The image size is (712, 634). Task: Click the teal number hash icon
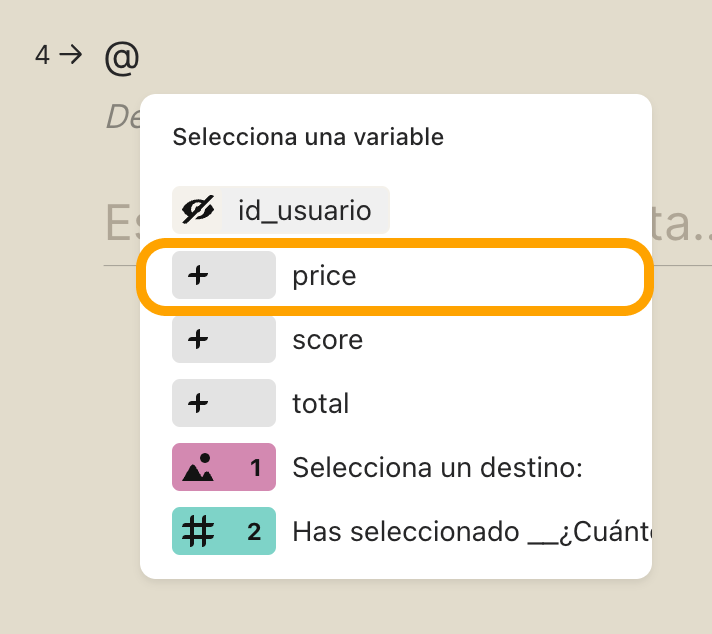(x=198, y=531)
